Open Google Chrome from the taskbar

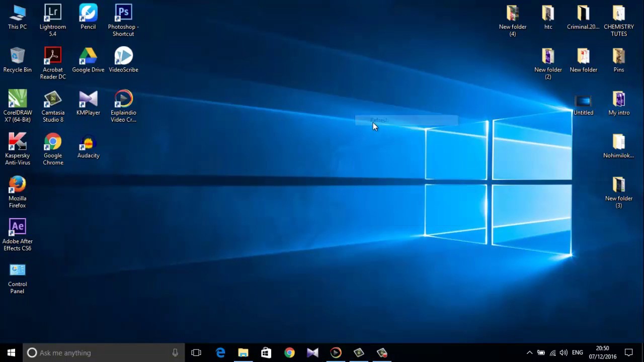pos(289,352)
